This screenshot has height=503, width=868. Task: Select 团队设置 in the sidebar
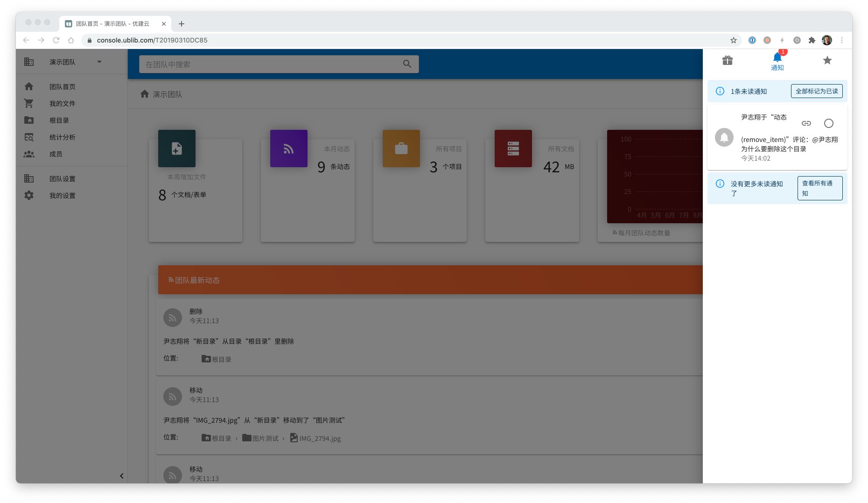point(63,179)
